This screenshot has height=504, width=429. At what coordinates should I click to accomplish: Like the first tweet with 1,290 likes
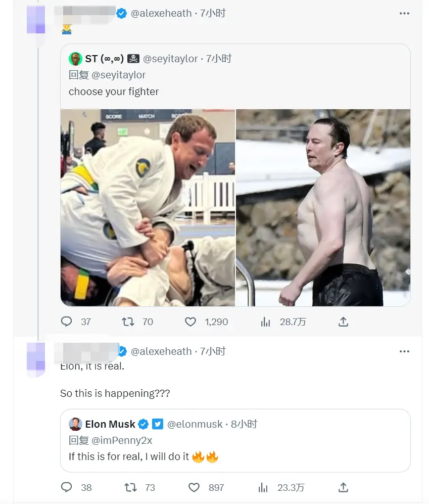190,322
